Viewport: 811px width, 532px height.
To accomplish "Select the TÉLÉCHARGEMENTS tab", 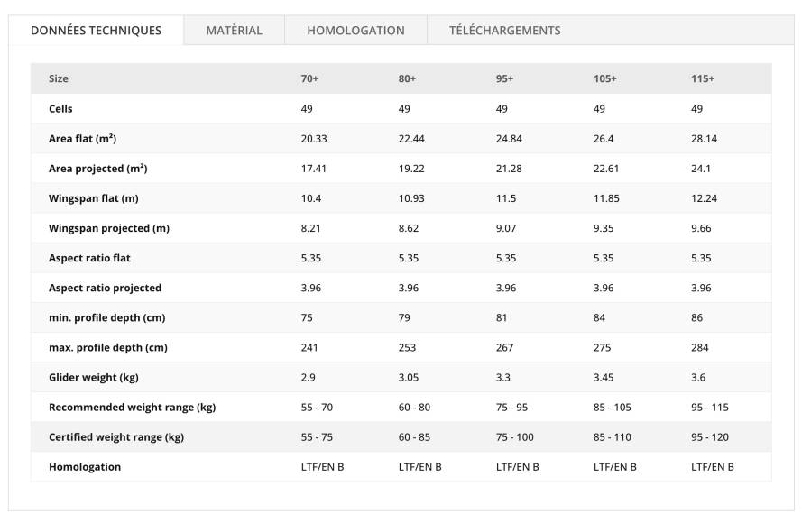I will [x=505, y=30].
